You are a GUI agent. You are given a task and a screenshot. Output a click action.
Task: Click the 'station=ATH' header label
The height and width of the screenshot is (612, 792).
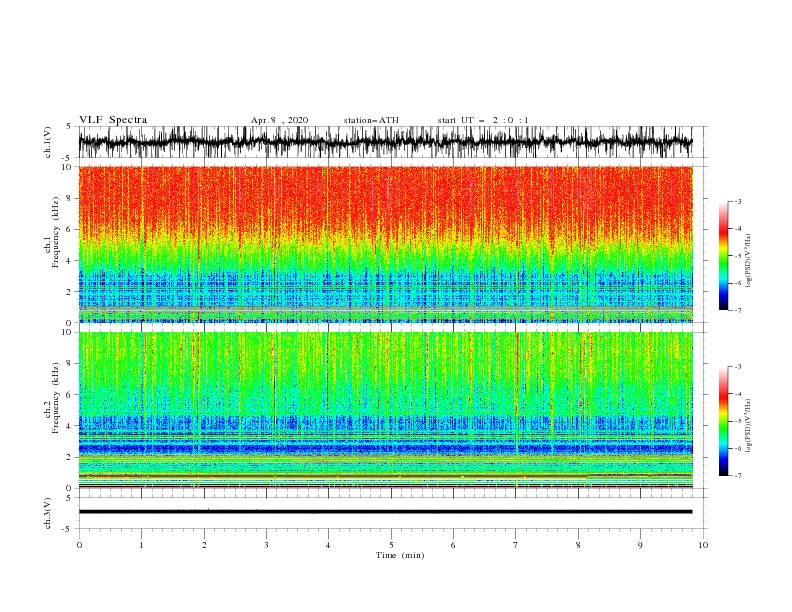371,120
